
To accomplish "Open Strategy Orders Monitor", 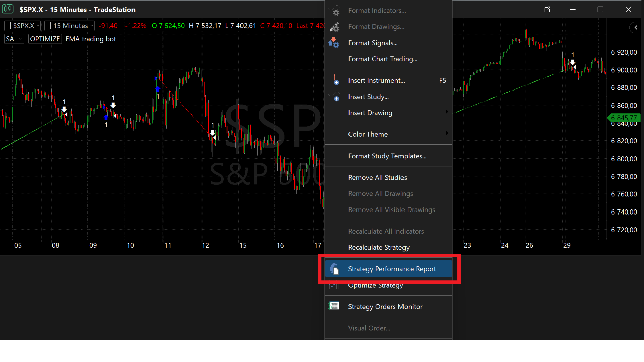I will coord(389,306).
